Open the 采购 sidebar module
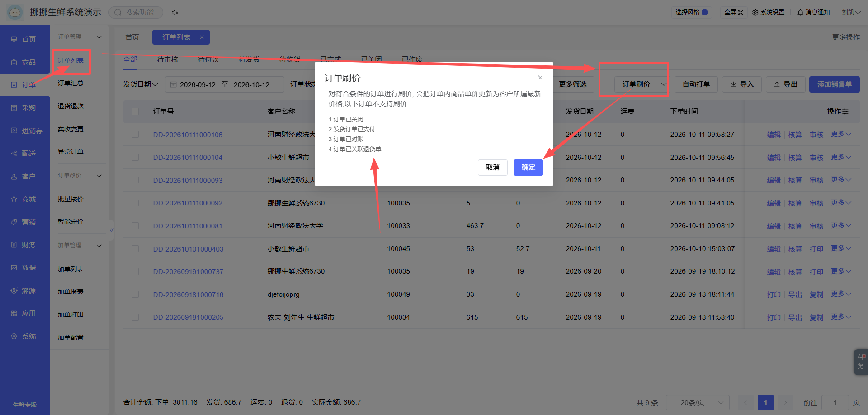Image resolution: width=868 pixels, height=415 pixels. pos(24,108)
